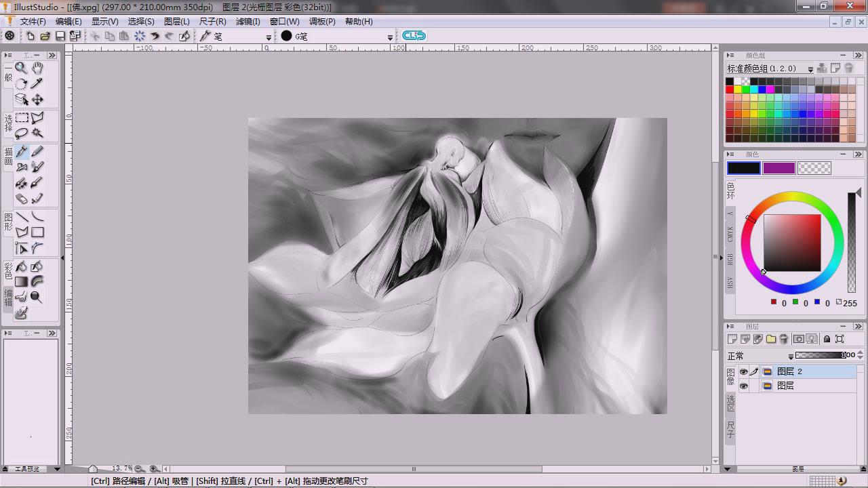The image size is (868, 488).
Task: Select the Rectangle shape tool
Action: point(37,232)
